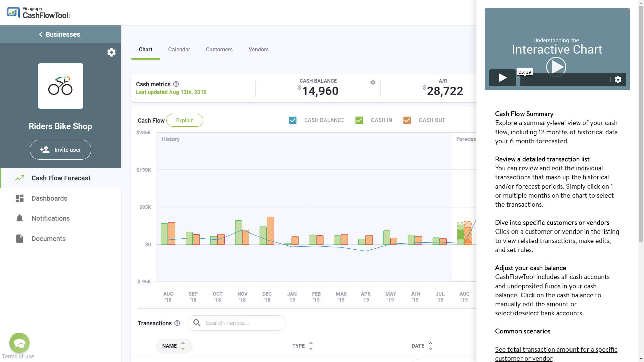Viewport: 644px width, 362px height.
Task: Click Cash metrics help icon
Action: [x=176, y=84]
